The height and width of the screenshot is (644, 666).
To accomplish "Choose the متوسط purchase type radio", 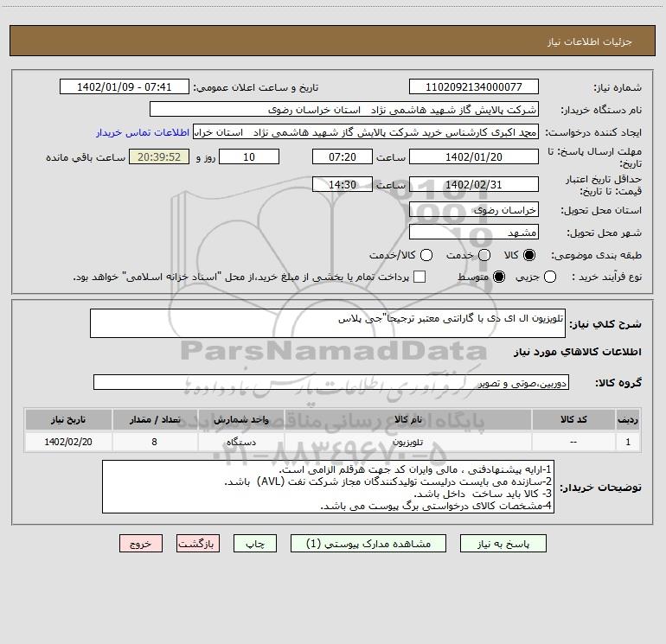I will pyautogui.click(x=499, y=277).
